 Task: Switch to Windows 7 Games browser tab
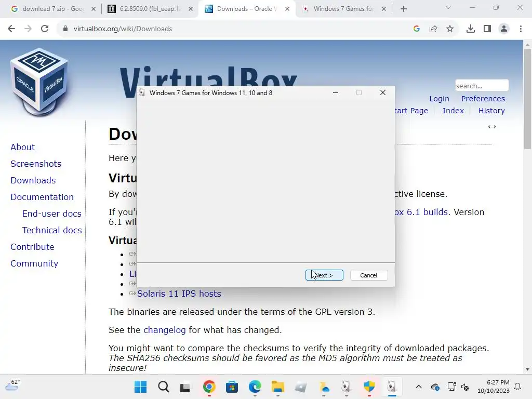pos(343,9)
